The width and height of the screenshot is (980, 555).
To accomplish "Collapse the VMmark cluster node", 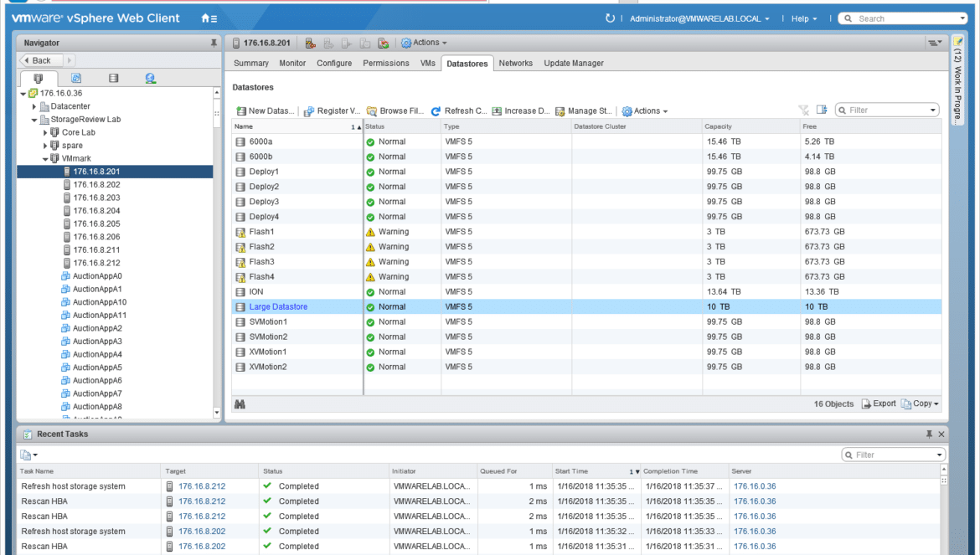I will pyautogui.click(x=45, y=159).
